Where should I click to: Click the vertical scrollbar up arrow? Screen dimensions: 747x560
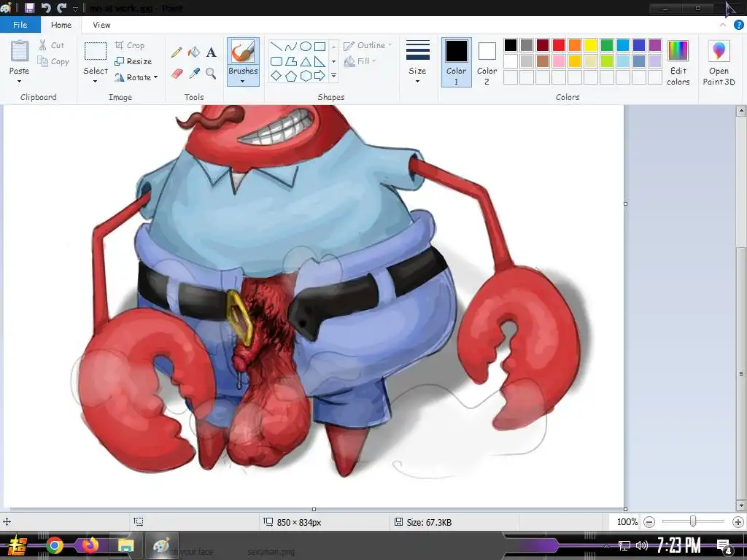point(740,111)
